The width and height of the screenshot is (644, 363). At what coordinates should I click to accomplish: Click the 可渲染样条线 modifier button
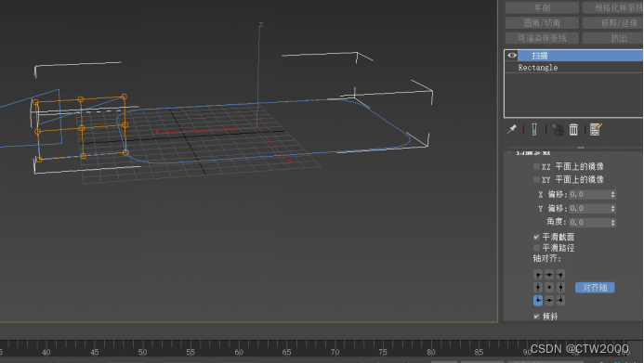(542, 38)
